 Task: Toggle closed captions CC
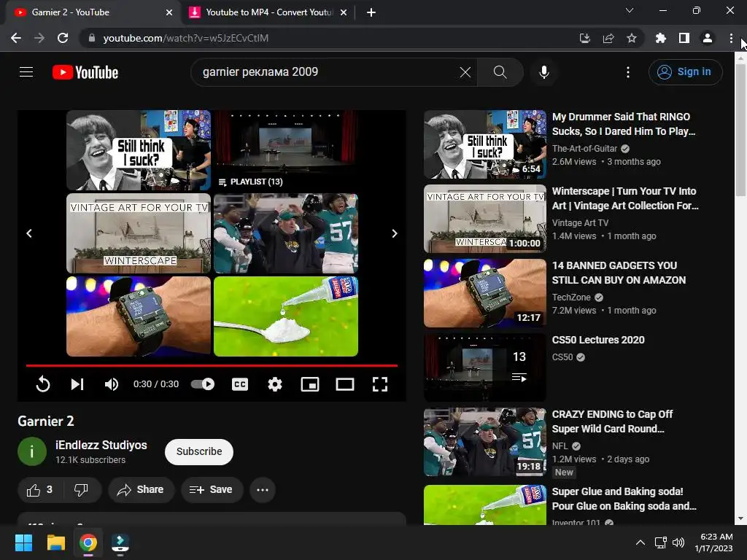pos(239,384)
